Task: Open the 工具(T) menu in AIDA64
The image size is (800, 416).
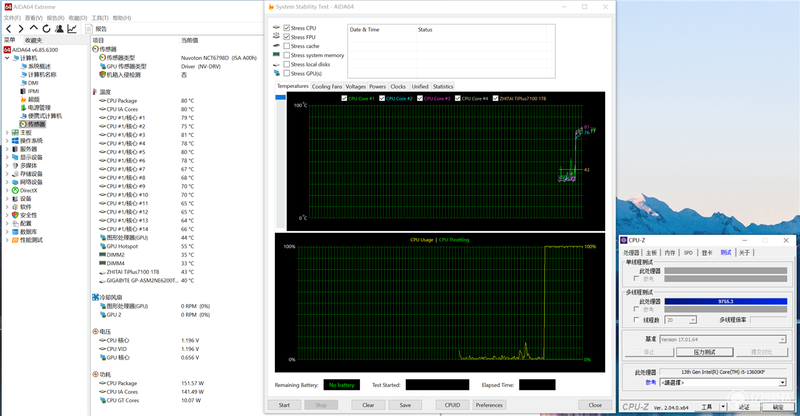Action: [99, 18]
